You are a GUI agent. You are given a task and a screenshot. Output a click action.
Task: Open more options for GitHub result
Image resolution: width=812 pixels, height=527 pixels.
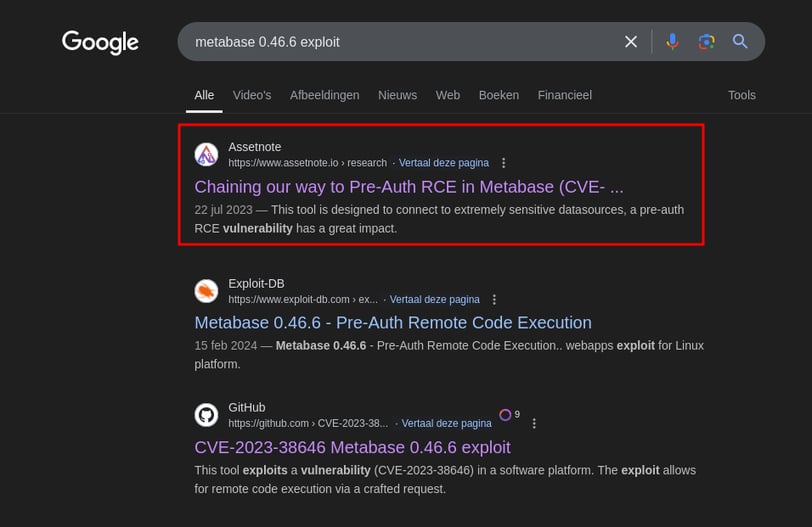[x=534, y=423]
